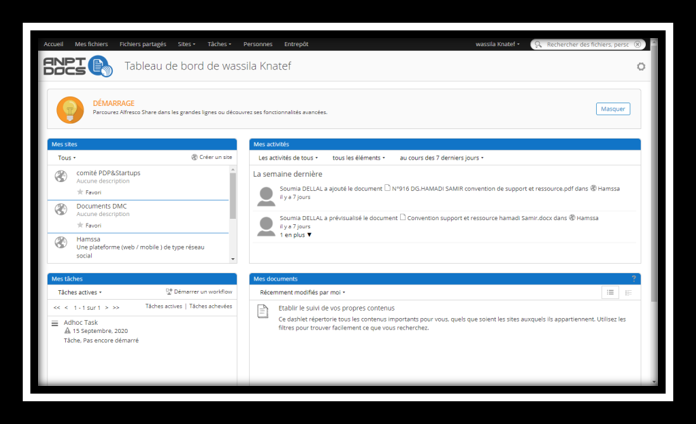Toggle favorite star for comité PDP&Startups
The image size is (696, 424).
80,192
